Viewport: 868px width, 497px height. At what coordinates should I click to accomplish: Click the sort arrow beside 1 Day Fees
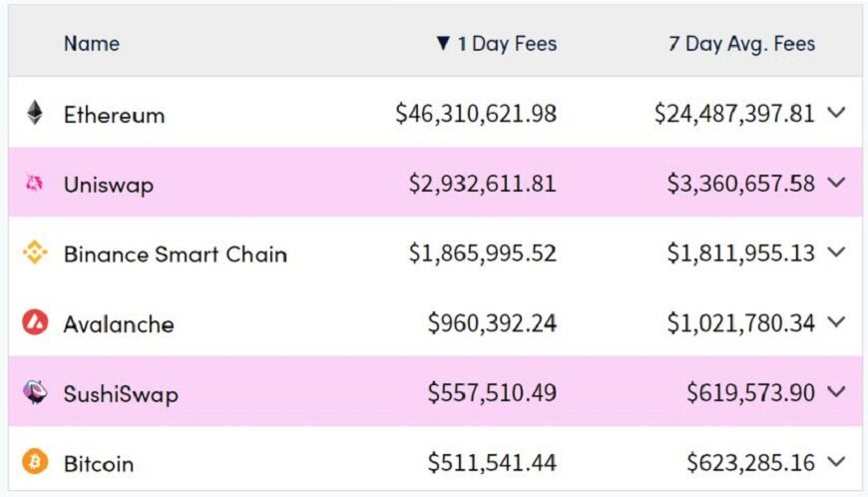pos(444,44)
